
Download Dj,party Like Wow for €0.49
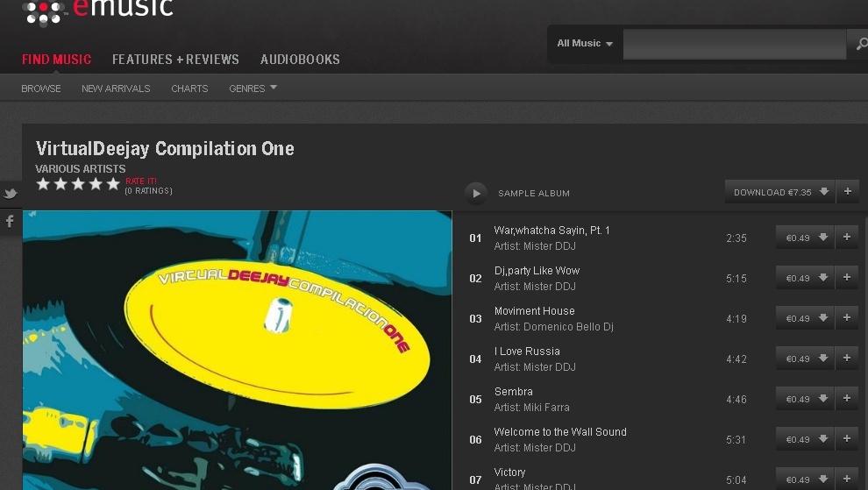tap(805, 278)
